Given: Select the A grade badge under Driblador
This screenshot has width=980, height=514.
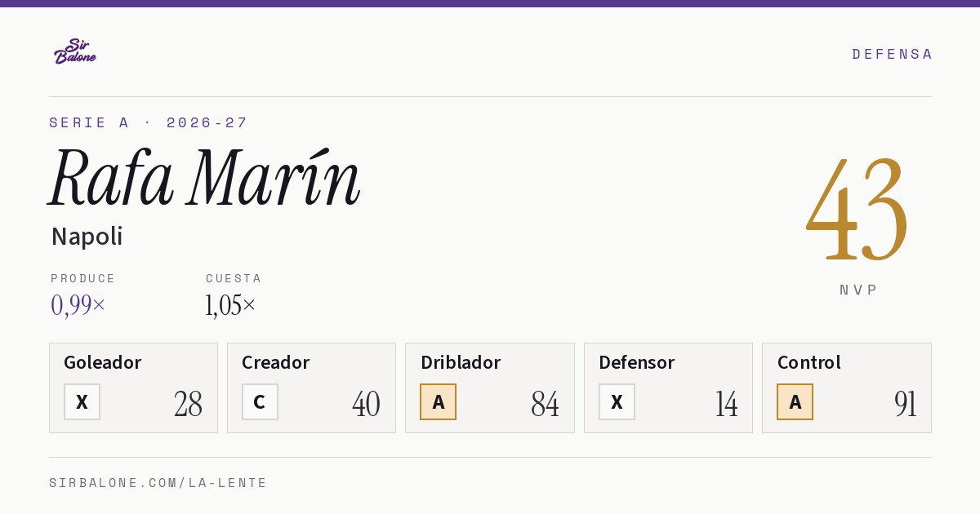Looking at the screenshot, I should click(x=438, y=401).
